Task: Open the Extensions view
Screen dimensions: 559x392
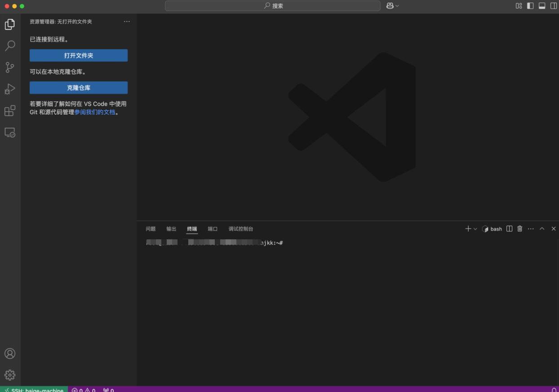Action: [x=10, y=110]
